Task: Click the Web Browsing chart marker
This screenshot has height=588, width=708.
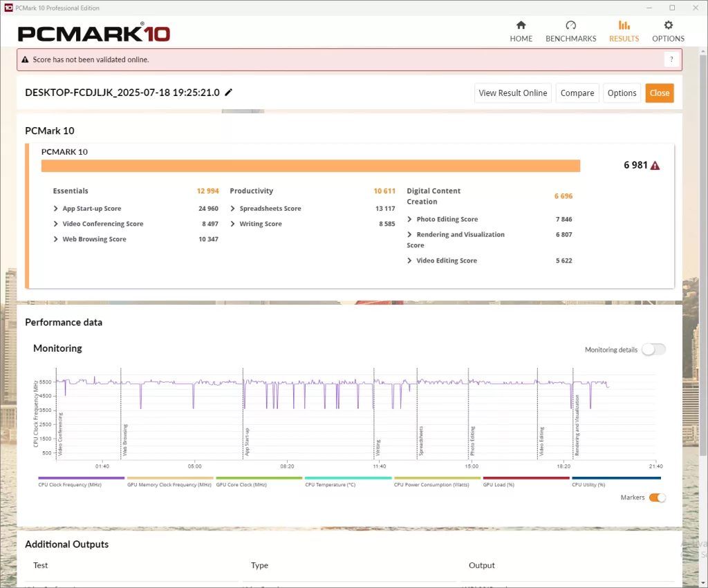Action: point(125,439)
